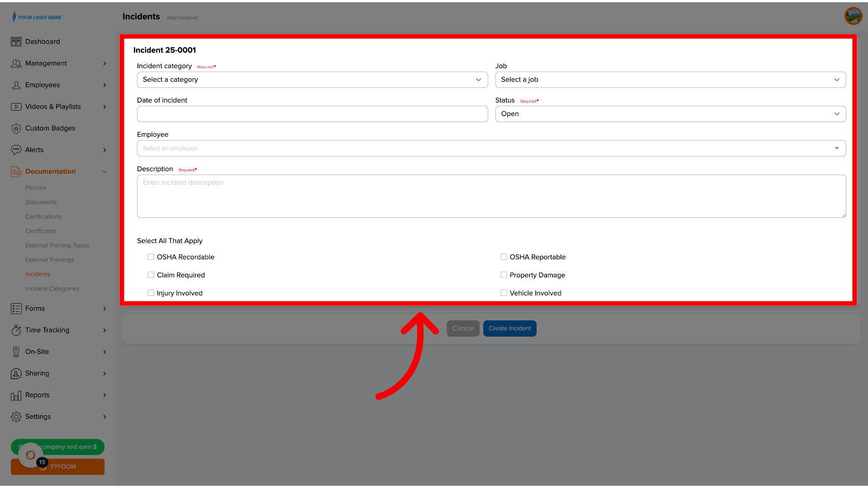Expand the Employees chevron
This screenshot has width=868, height=488.
coord(104,85)
